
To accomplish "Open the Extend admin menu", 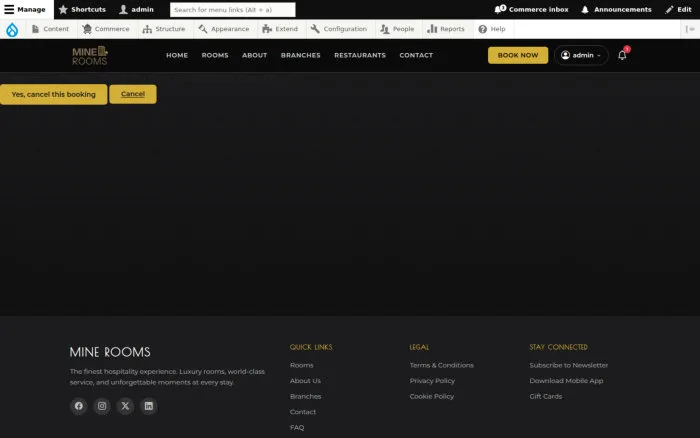I will click(280, 29).
